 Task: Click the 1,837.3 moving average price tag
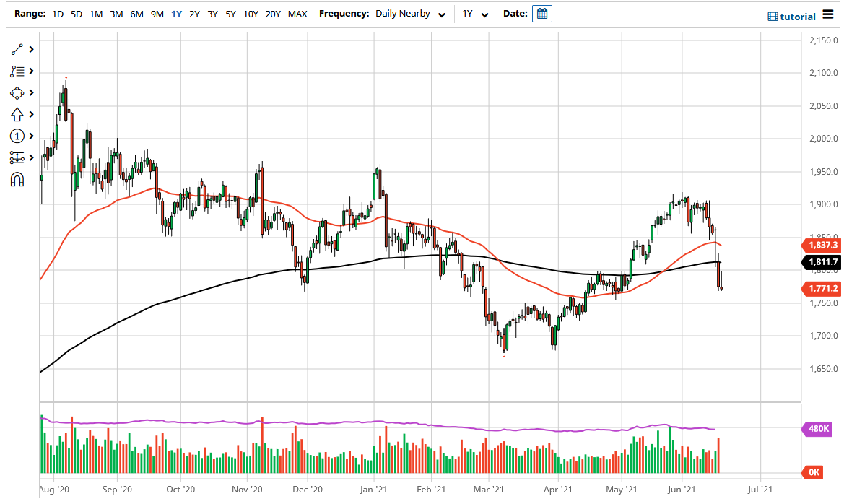[821, 245]
